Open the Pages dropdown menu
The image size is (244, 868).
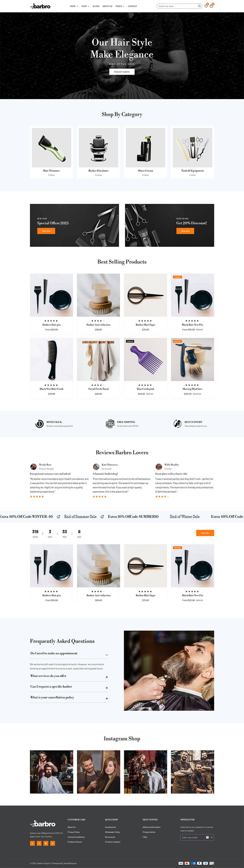[120, 6]
